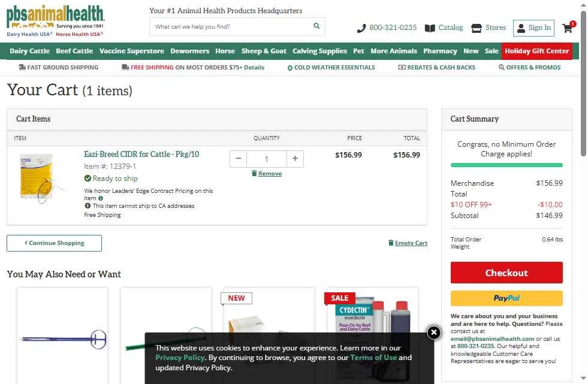Click the blue applicator product thumbnail
Viewport: 588px width, 384px height.
[x=62, y=339]
